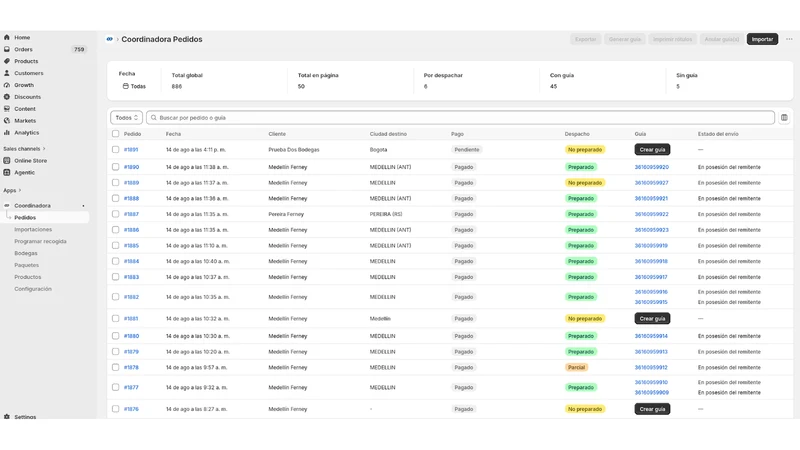Click the Pendiente payment badge for #1891

[466, 149]
